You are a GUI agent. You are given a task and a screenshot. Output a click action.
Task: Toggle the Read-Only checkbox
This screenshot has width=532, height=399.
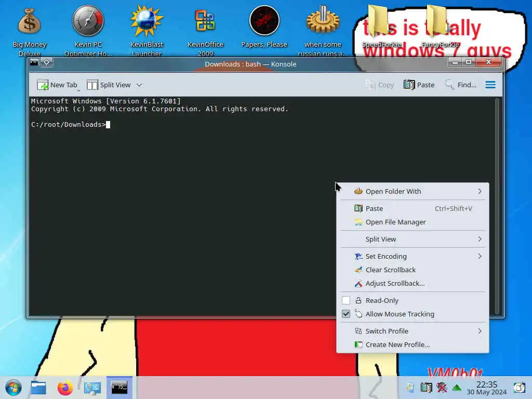345,300
